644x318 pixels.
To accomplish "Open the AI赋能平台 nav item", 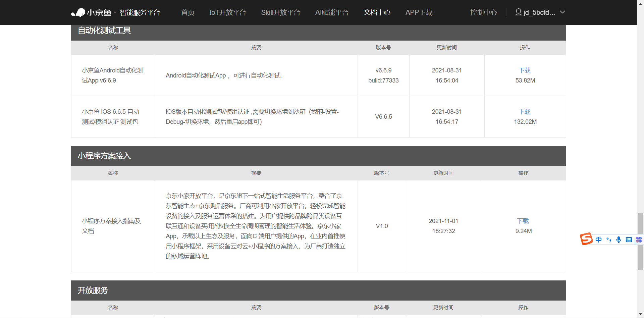I will click(332, 12).
